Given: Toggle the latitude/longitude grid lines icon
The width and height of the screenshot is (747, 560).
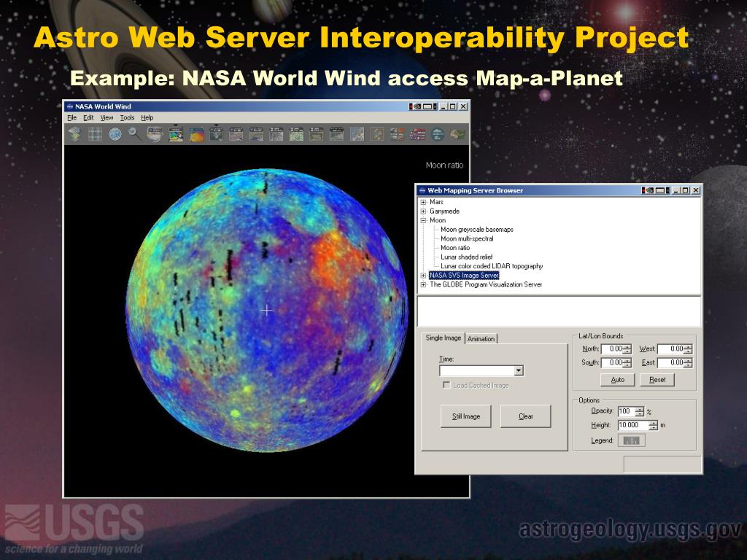Looking at the screenshot, I should (x=96, y=134).
